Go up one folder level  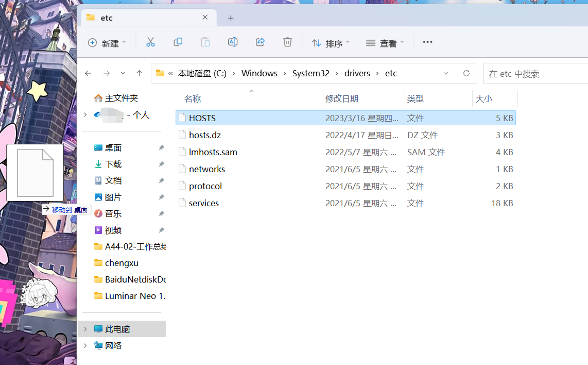click(139, 73)
